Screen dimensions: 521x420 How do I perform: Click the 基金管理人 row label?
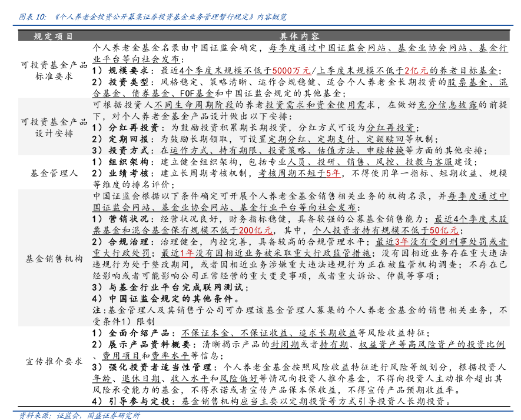coord(54,173)
